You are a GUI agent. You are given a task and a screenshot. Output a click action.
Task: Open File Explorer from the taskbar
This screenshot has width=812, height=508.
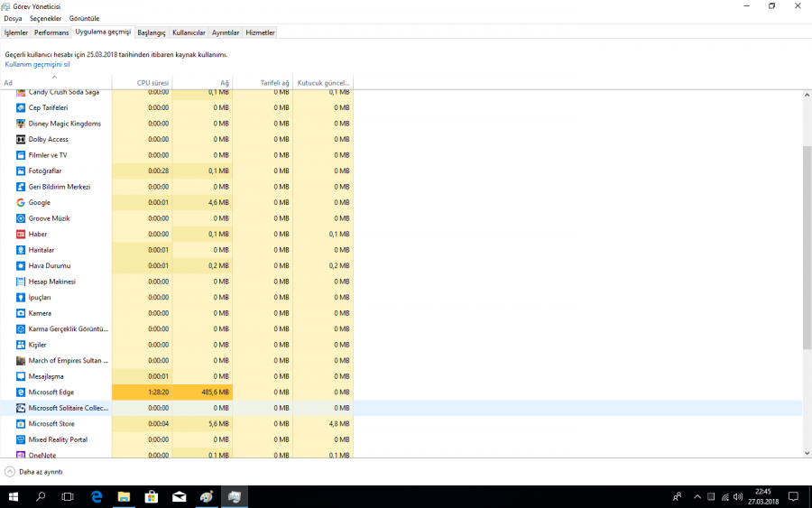click(124, 497)
